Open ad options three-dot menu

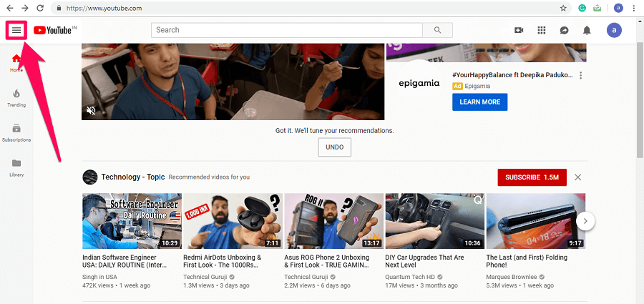pos(581,76)
